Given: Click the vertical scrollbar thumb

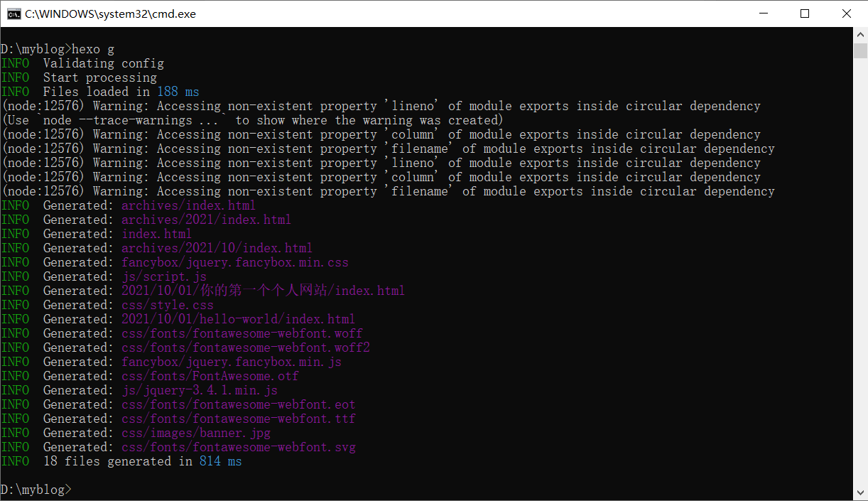Looking at the screenshot, I should (x=860, y=51).
